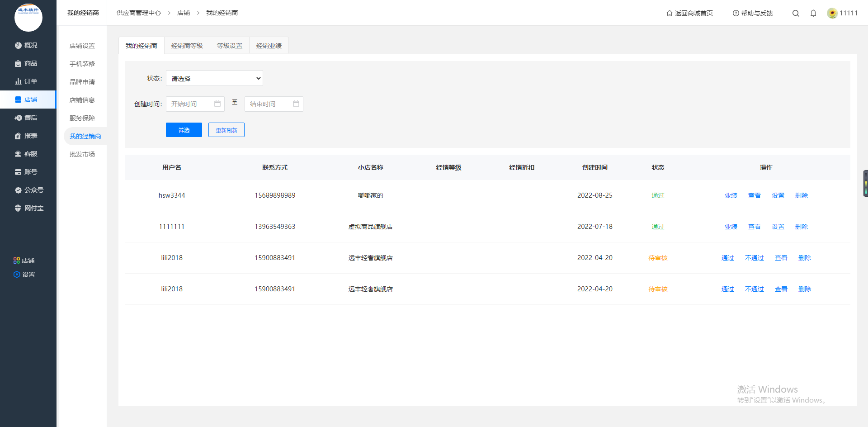Click the page scrollbar handle at right edge
The width and height of the screenshot is (868, 427).
866,183
